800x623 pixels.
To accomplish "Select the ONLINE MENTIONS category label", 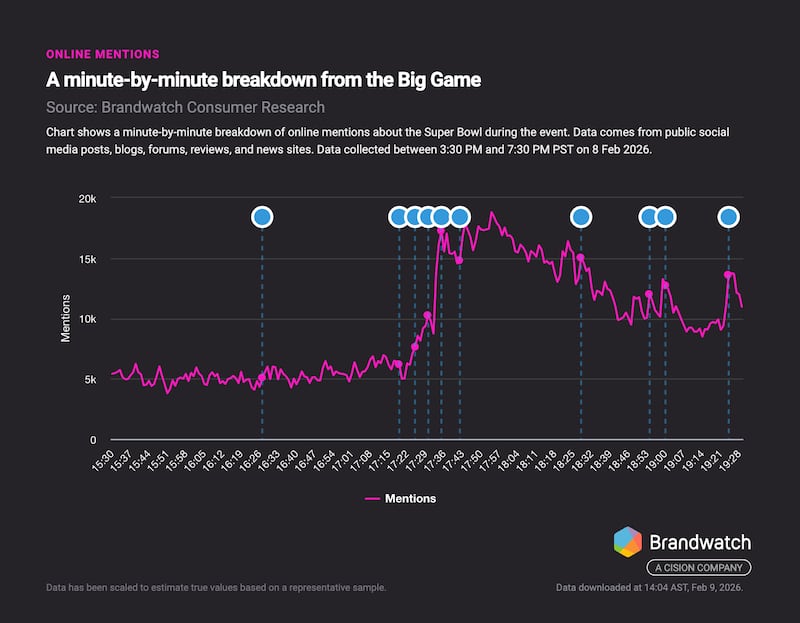I will coord(103,54).
